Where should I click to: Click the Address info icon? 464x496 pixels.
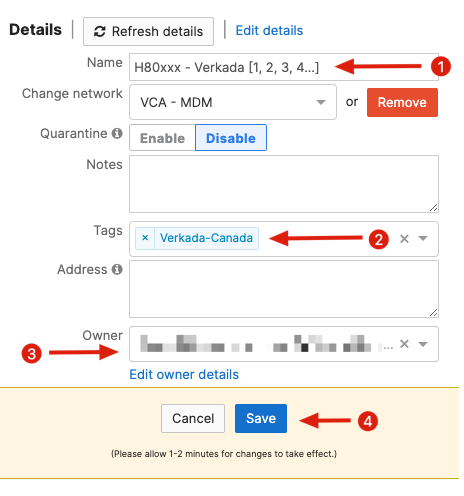pos(117,269)
